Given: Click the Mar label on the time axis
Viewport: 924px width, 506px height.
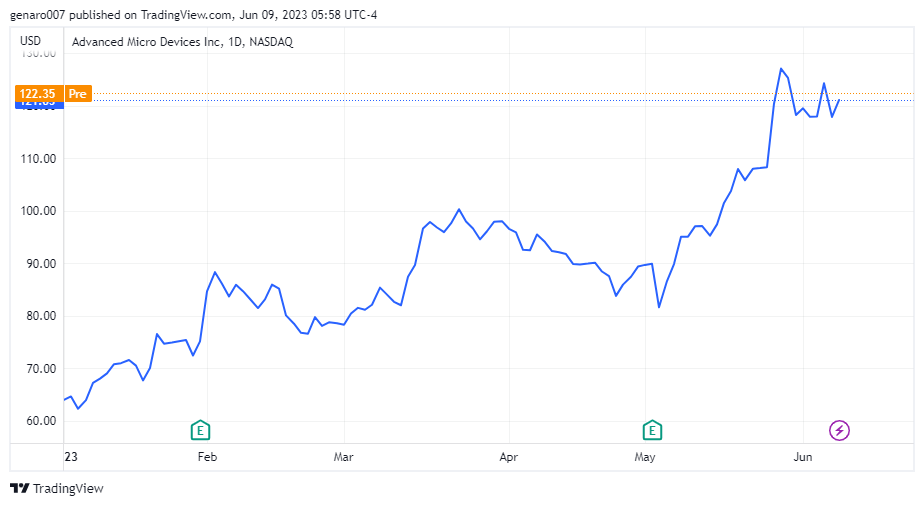Looking at the screenshot, I should pos(344,457).
